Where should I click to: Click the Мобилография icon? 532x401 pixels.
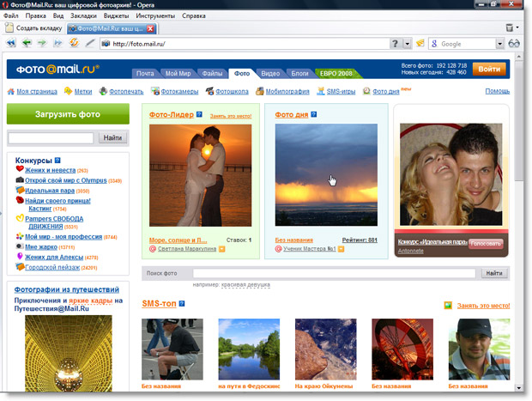[x=259, y=91]
